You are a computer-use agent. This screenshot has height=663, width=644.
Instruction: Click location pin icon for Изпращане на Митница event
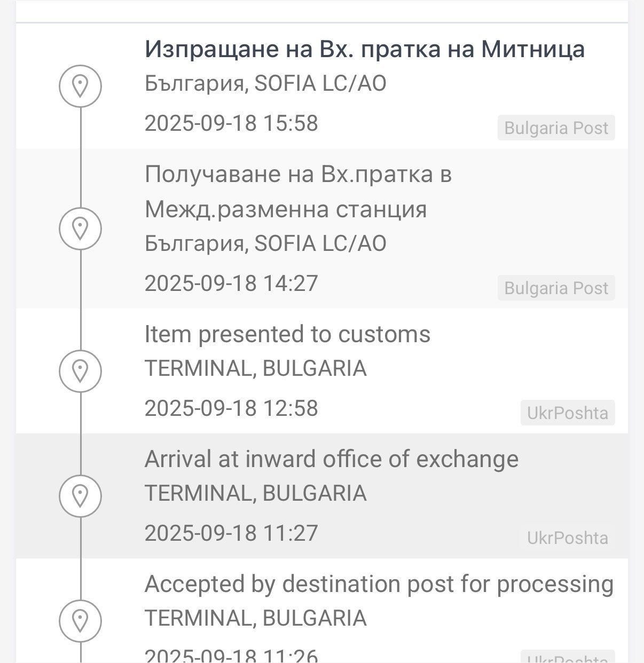point(80,85)
